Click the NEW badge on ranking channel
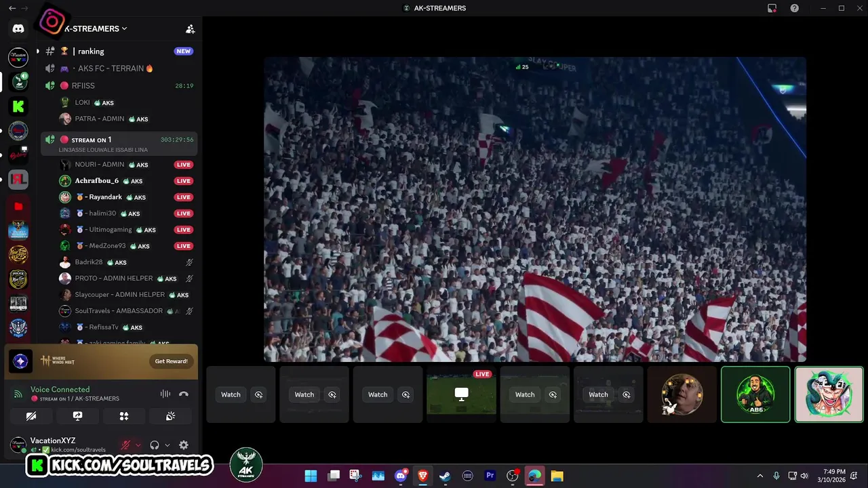 (183, 51)
